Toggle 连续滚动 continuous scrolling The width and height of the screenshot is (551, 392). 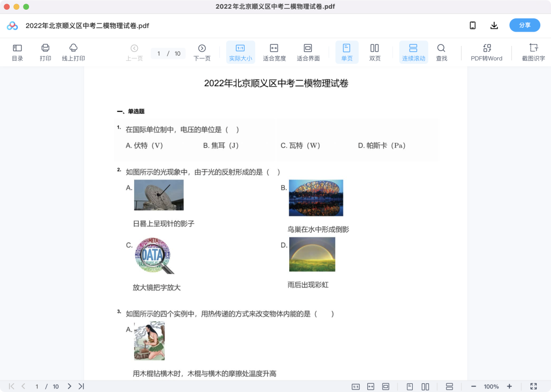pyautogui.click(x=414, y=53)
